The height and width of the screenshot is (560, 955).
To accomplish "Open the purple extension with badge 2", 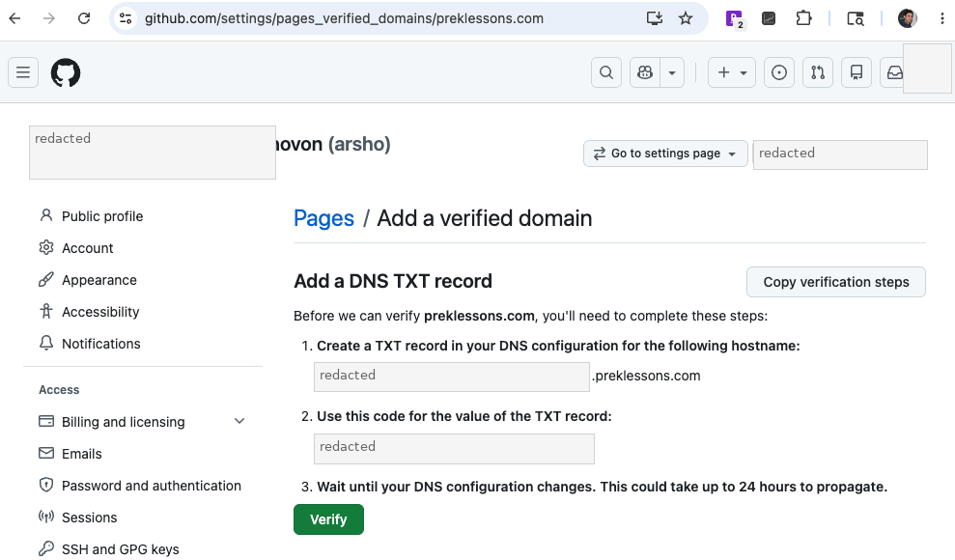I will pos(735,19).
